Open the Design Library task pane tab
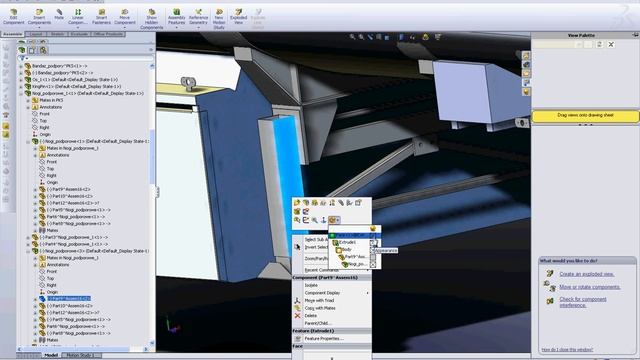 (x=527, y=64)
